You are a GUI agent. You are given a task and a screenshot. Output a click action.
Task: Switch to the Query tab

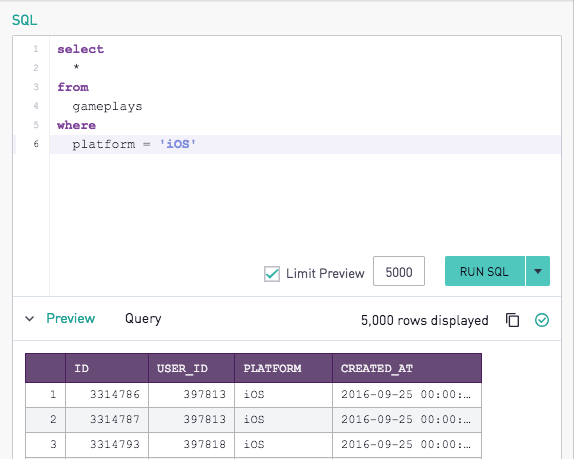coord(143,319)
